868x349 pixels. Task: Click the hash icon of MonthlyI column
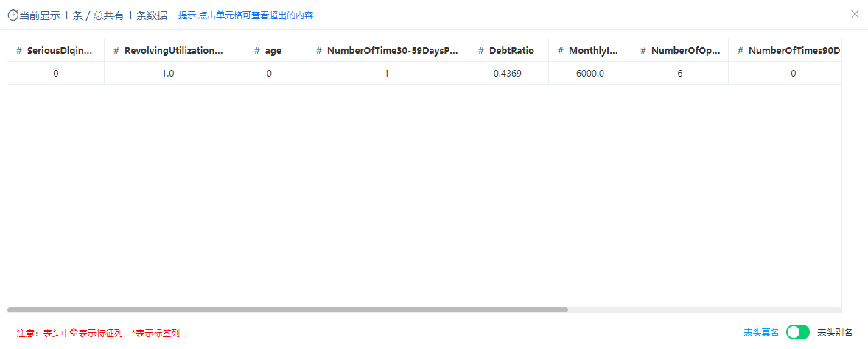[x=561, y=51]
